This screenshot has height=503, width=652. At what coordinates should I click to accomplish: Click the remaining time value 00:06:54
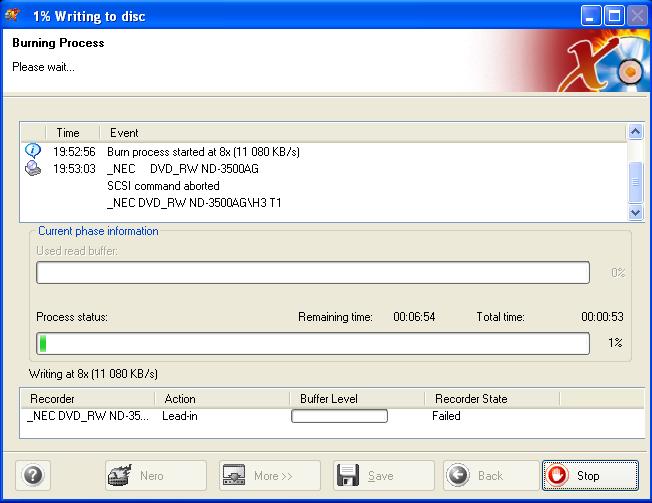(x=414, y=317)
